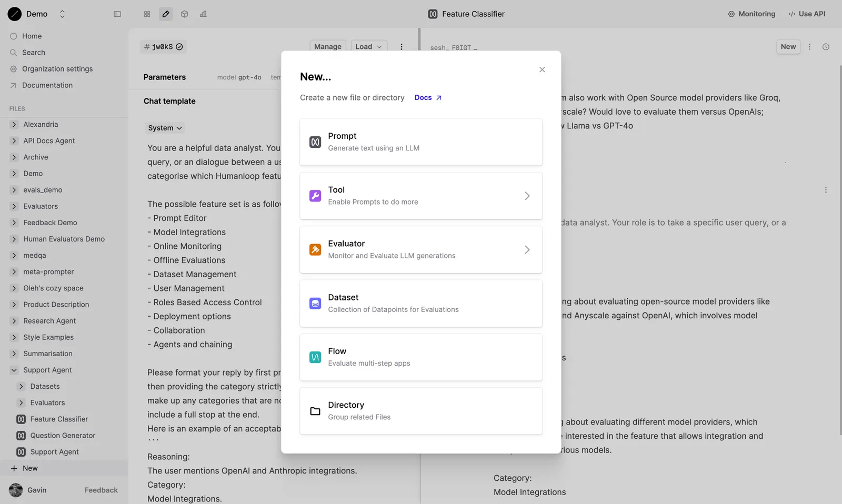
Task: Click the purple Dataset icon
Action: (x=315, y=304)
